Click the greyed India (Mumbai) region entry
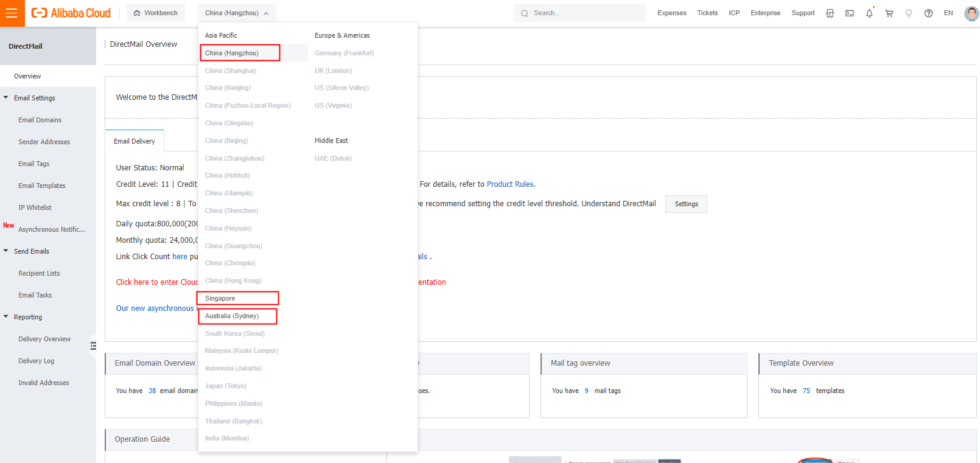The width and height of the screenshot is (980, 463). (x=227, y=438)
